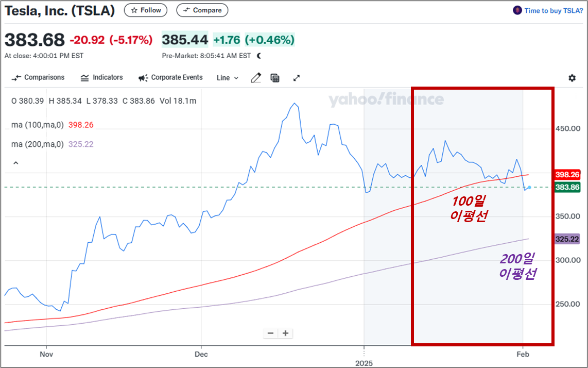The height and width of the screenshot is (368, 588).
Task: Click the Indicators chart icon
Action: point(85,78)
